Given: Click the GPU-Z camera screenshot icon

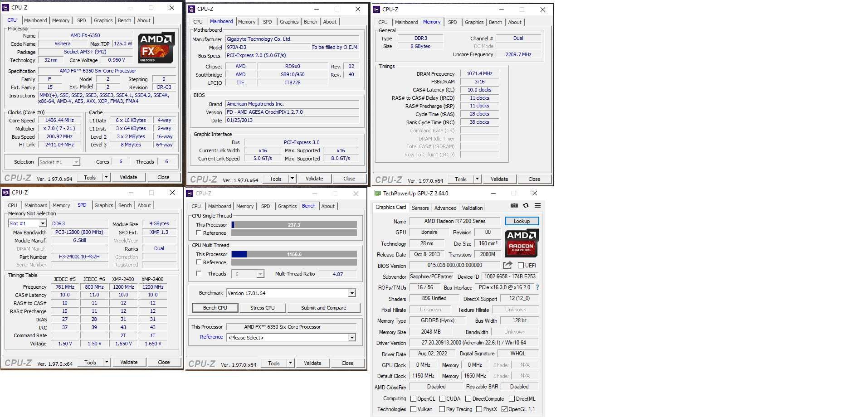Looking at the screenshot, I should click(x=514, y=205).
